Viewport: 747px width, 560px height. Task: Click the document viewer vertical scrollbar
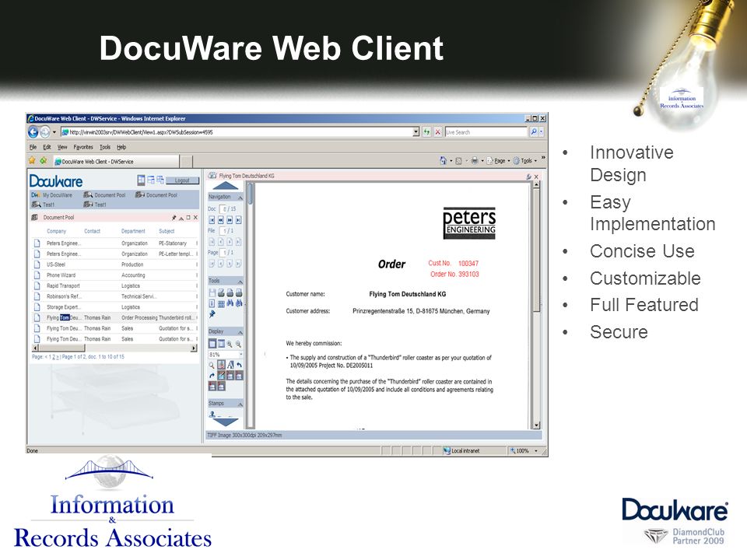click(x=536, y=305)
